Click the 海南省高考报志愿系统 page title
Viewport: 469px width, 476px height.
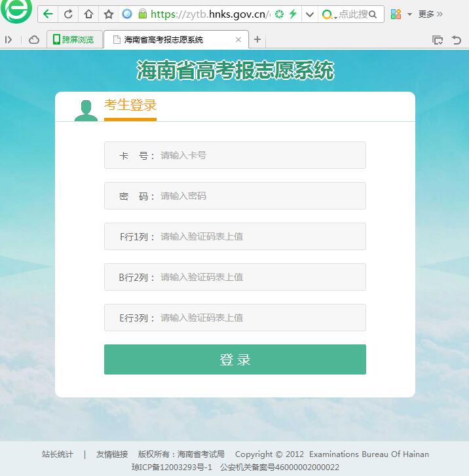tap(235, 70)
